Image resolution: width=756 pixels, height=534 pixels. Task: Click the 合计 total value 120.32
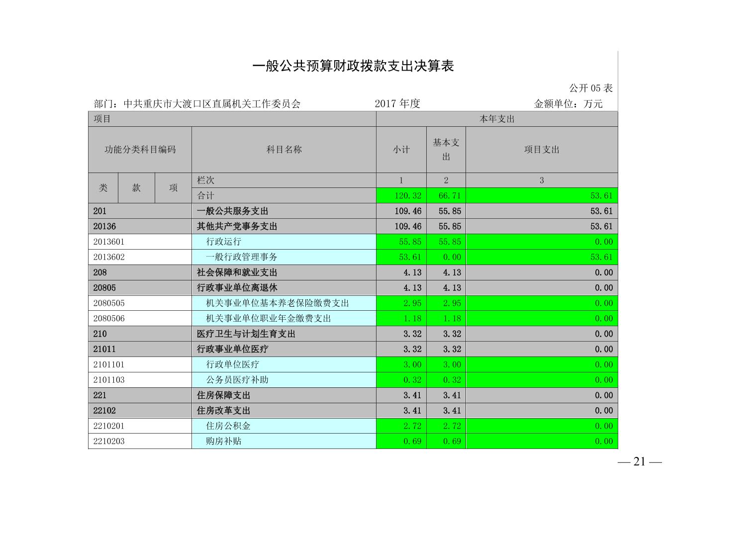point(407,196)
